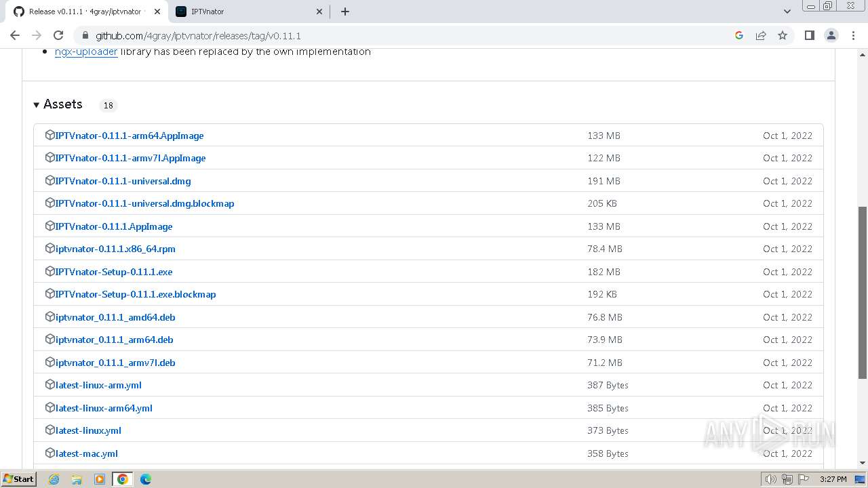The width and height of the screenshot is (868, 488).
Task: Open Internet Explorer from the taskbar
Action: (54, 479)
